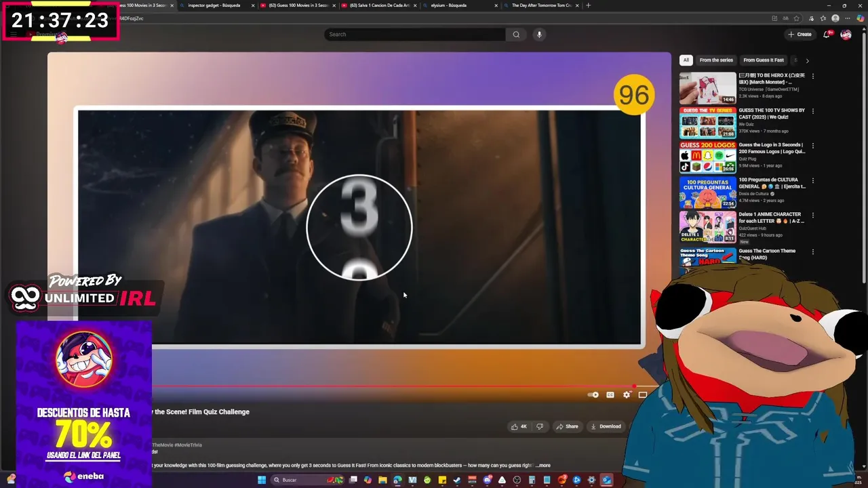The width and height of the screenshot is (868, 488).
Task: Open Windows Settings gear in taskbar
Action: [x=591, y=480]
